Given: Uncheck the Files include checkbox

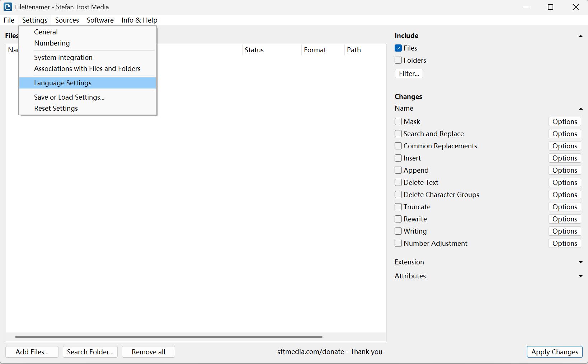Looking at the screenshot, I should click(398, 48).
